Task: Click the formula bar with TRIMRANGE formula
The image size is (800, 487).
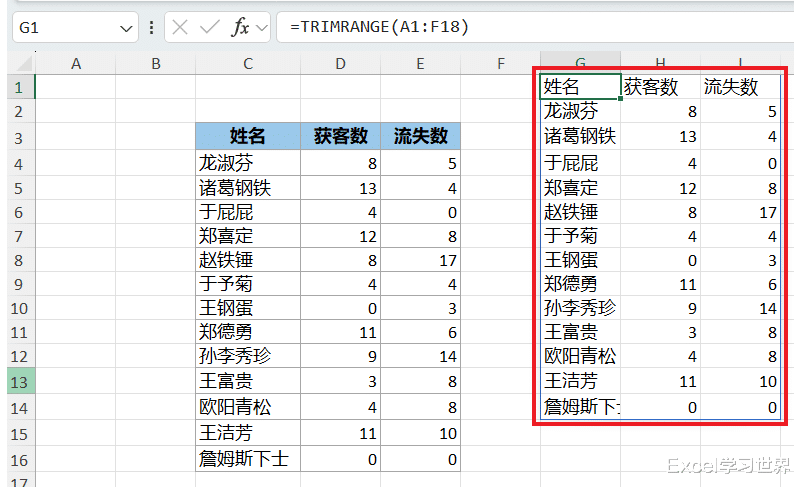Action: pyautogui.click(x=536, y=27)
